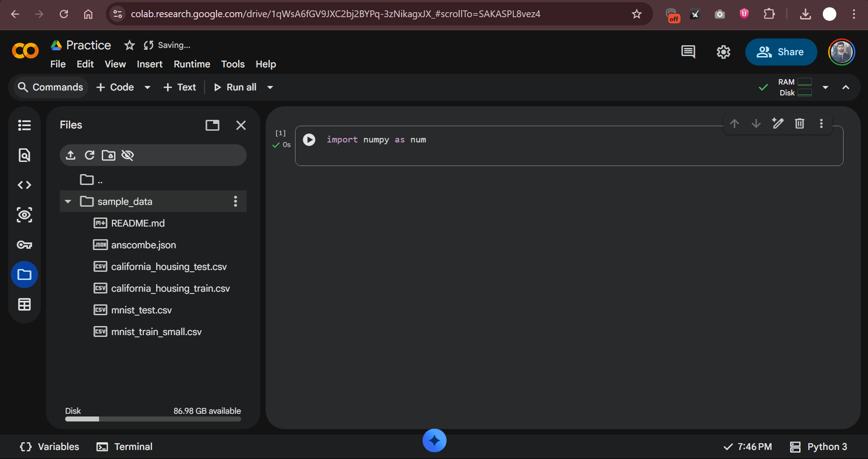Open the Insert menu
868x459 pixels.
pos(149,64)
